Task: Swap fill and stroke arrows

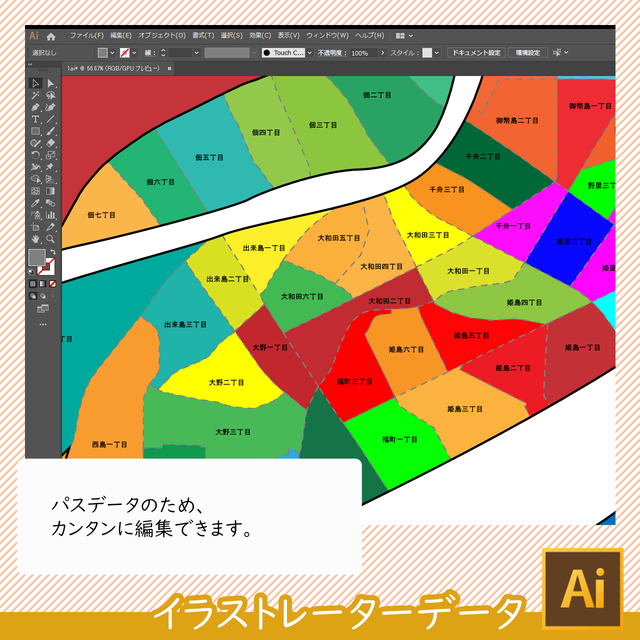Action: (53, 252)
